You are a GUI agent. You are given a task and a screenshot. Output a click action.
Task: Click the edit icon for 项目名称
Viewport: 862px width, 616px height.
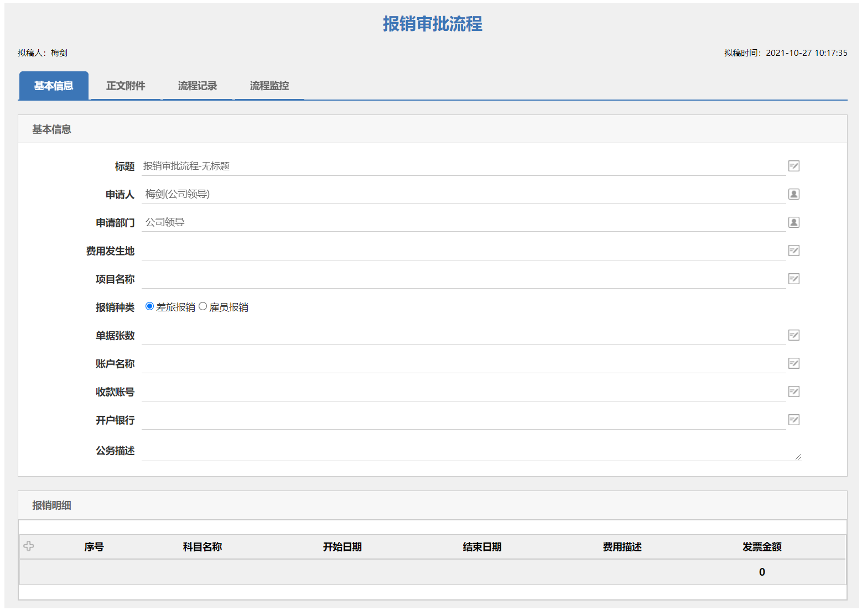pyautogui.click(x=793, y=279)
